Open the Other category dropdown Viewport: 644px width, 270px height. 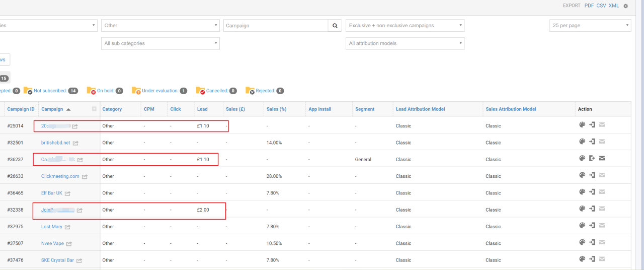(x=160, y=26)
